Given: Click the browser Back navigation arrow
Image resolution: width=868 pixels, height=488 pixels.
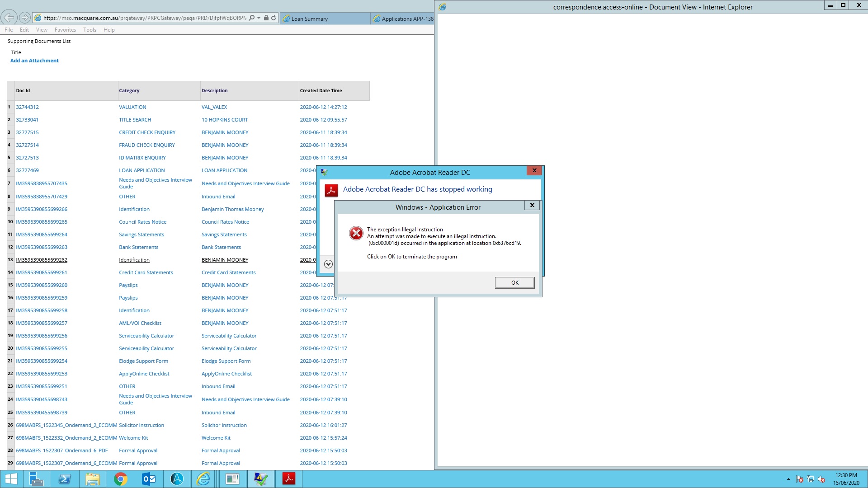Looking at the screenshot, I should click(x=9, y=18).
